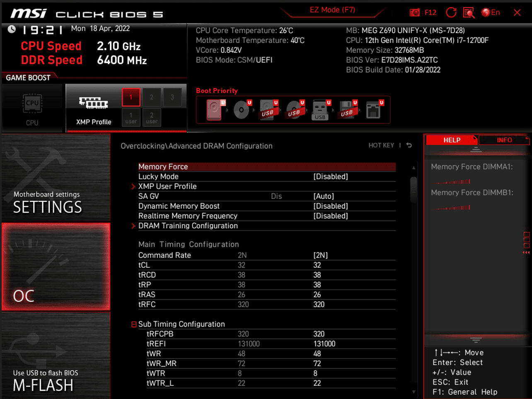Click the XMP Profile memory stick icon
The height and width of the screenshot is (399, 532).
point(94,103)
